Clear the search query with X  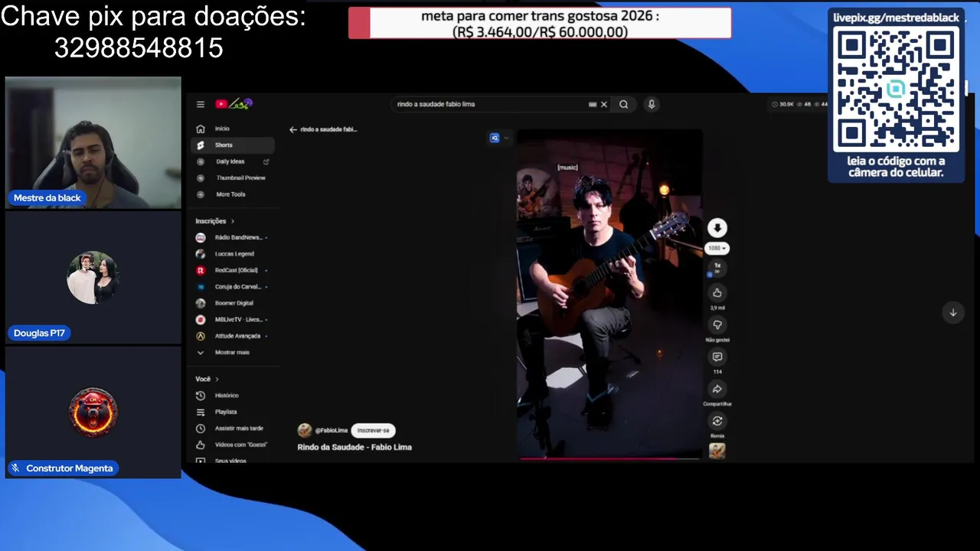tap(604, 104)
